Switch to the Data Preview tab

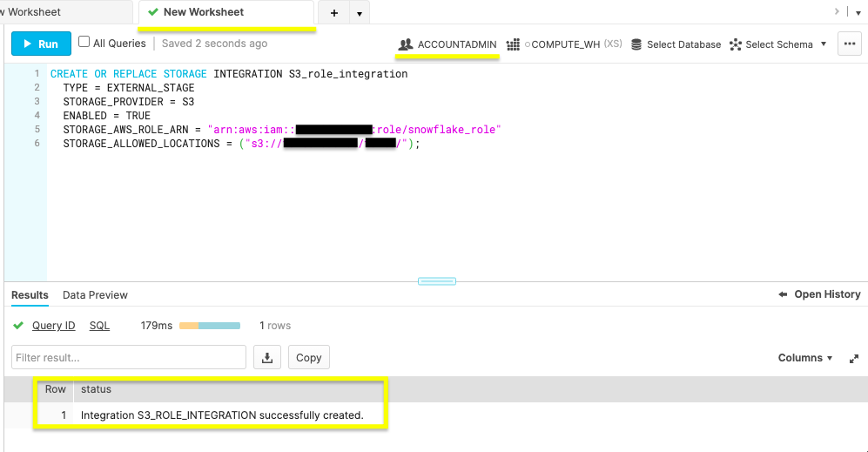(x=95, y=295)
